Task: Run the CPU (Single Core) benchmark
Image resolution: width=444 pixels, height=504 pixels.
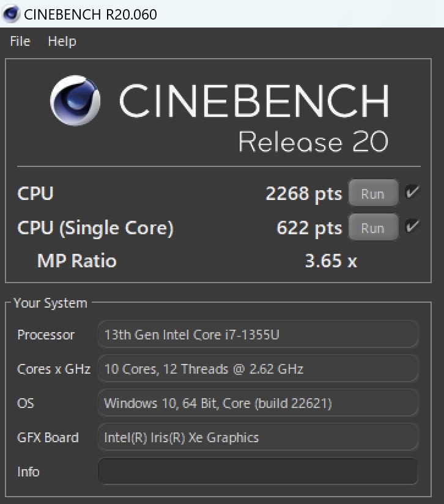Action: click(373, 228)
